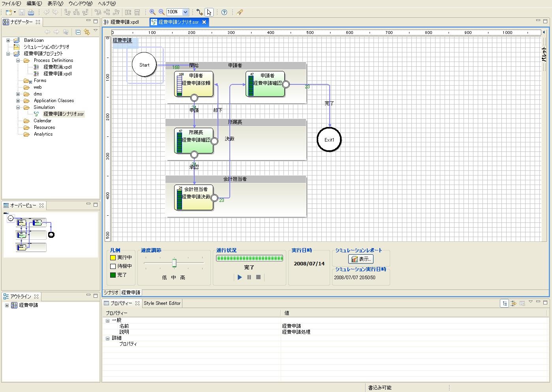The height and width of the screenshot is (392, 552).
Task: Select the connection tool in toolbar
Action: coord(200,12)
